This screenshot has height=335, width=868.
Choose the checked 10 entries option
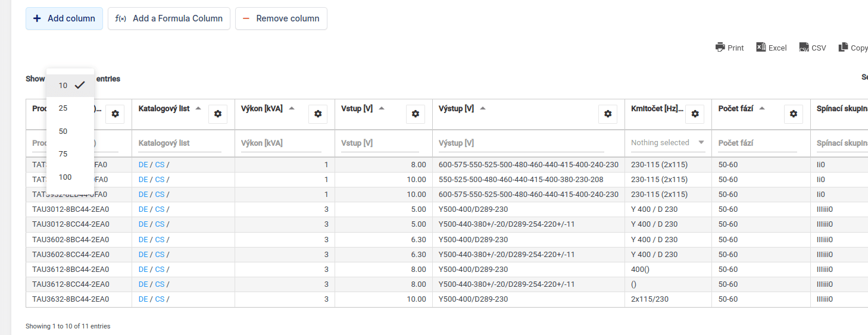(x=70, y=85)
